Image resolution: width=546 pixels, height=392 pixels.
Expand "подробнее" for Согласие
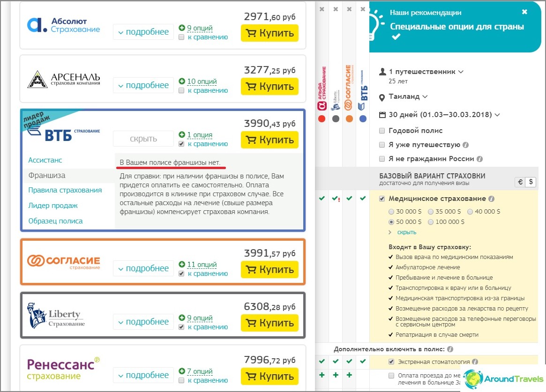[143, 268]
